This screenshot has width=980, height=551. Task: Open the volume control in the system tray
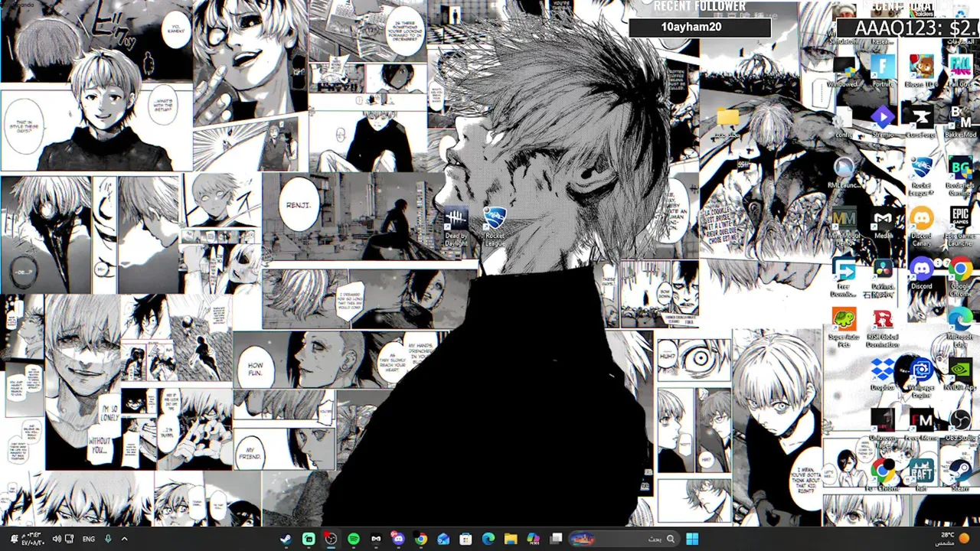(x=56, y=539)
